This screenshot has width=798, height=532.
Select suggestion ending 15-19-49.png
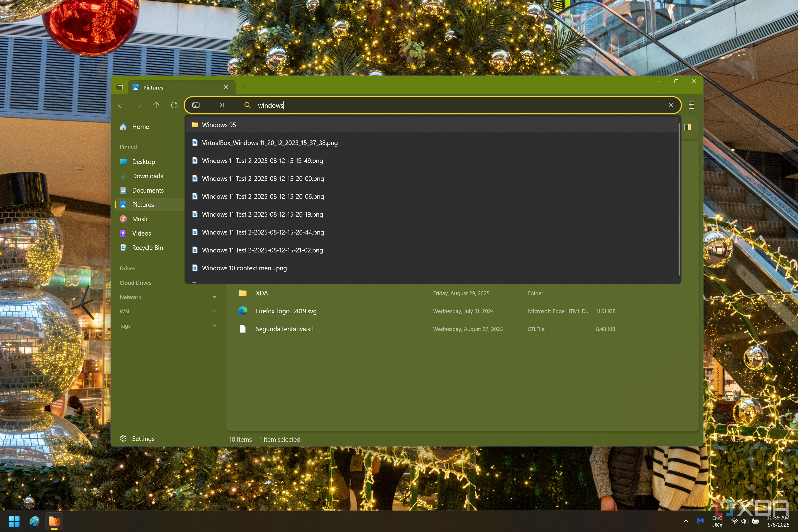tap(431, 160)
